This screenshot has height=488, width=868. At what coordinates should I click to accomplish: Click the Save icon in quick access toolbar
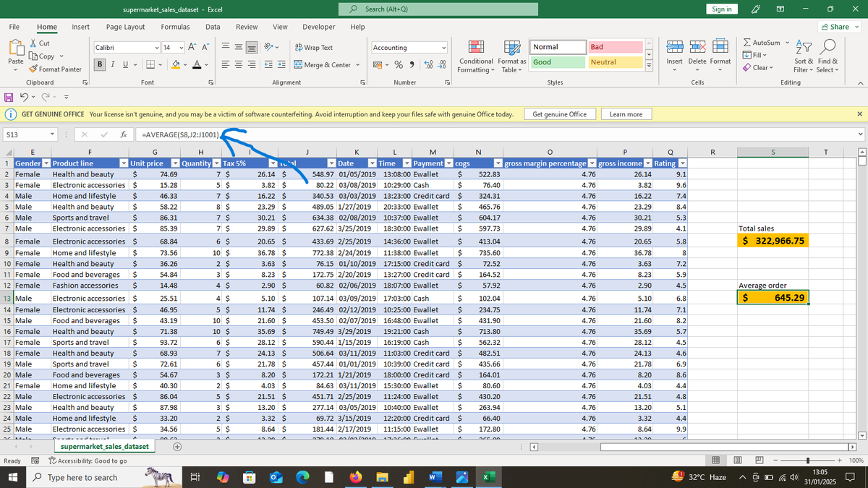click(x=8, y=96)
